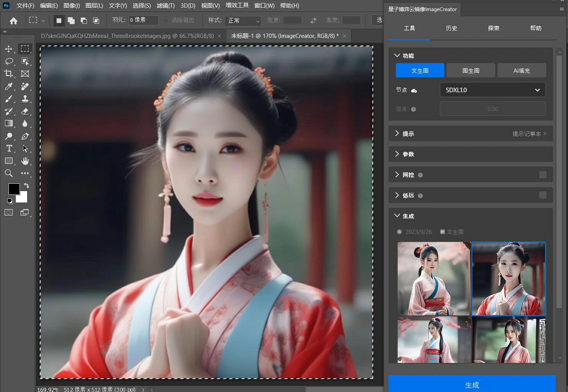
Task: Expand the 低远 section
Action: 397,195
